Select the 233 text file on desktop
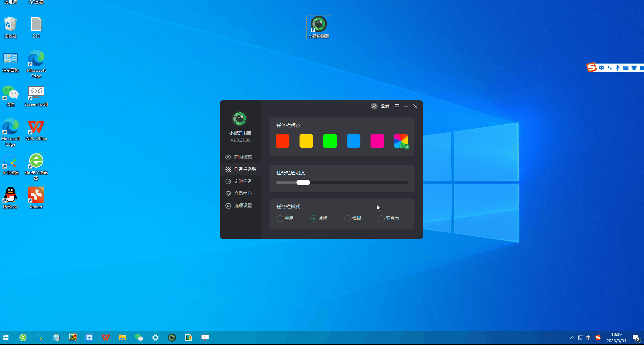Image resolution: width=644 pixels, height=345 pixels. 36,27
